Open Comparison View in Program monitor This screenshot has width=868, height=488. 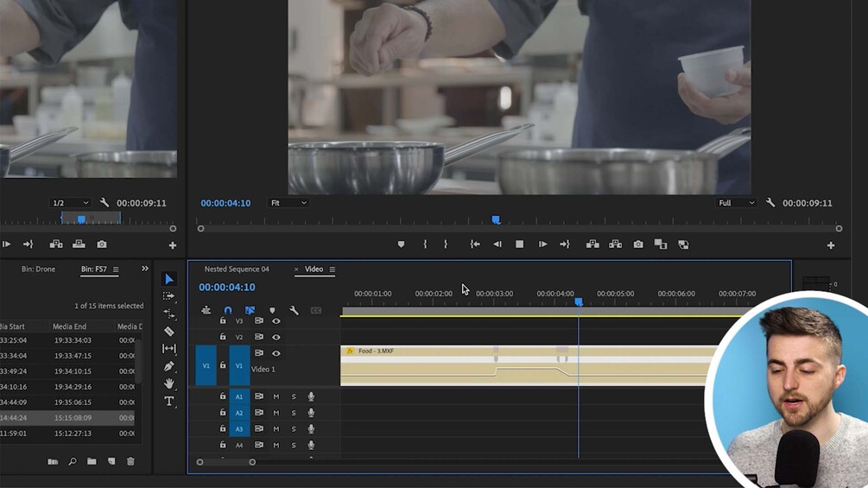click(x=661, y=244)
